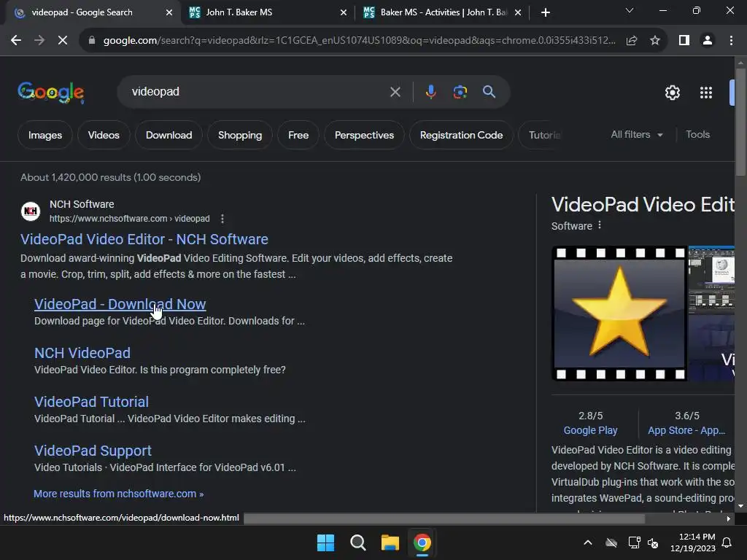Screen dimensions: 747x560
Task: Open the notifications bell in the tray
Action: tap(727, 542)
